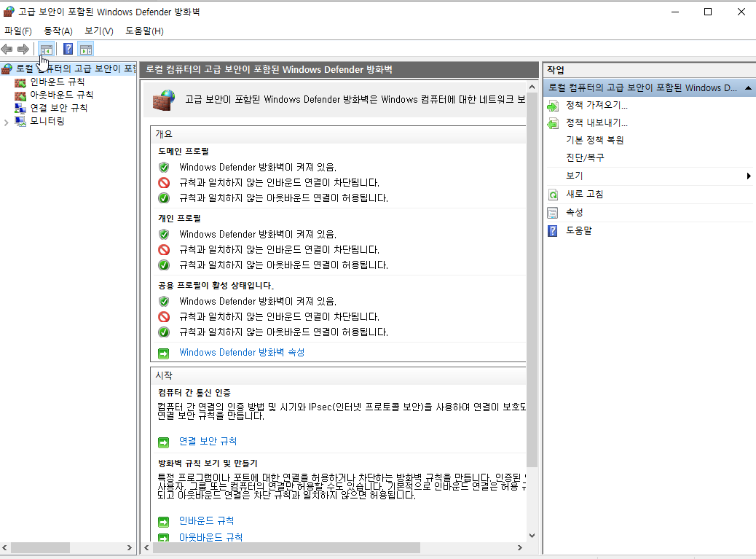The image size is (756, 559).
Task: Open the 도움말(H) menu
Action: click(145, 31)
